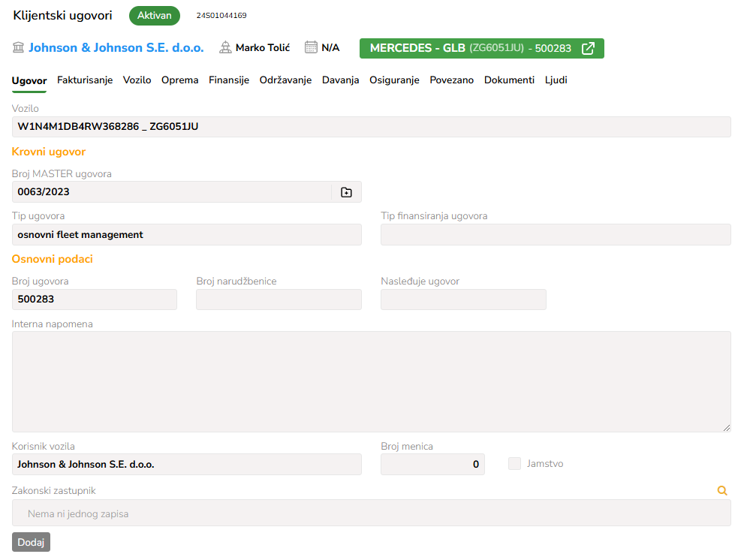Open the Vozilo tab

[x=137, y=80]
